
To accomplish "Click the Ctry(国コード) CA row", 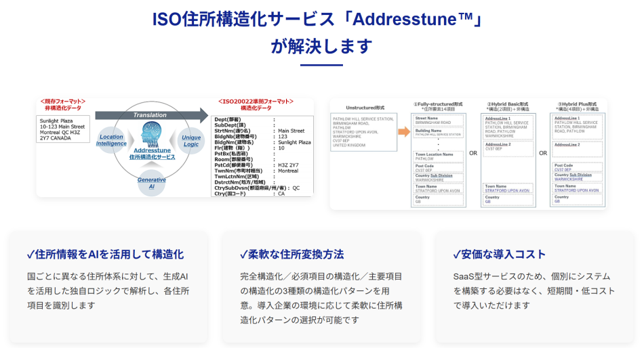I will click(x=249, y=194).
